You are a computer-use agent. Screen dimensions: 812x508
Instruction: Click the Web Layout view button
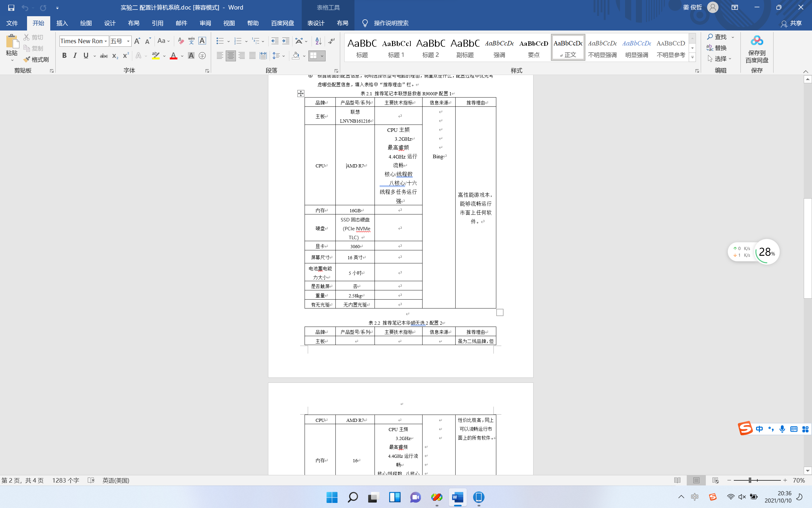pyautogui.click(x=715, y=480)
